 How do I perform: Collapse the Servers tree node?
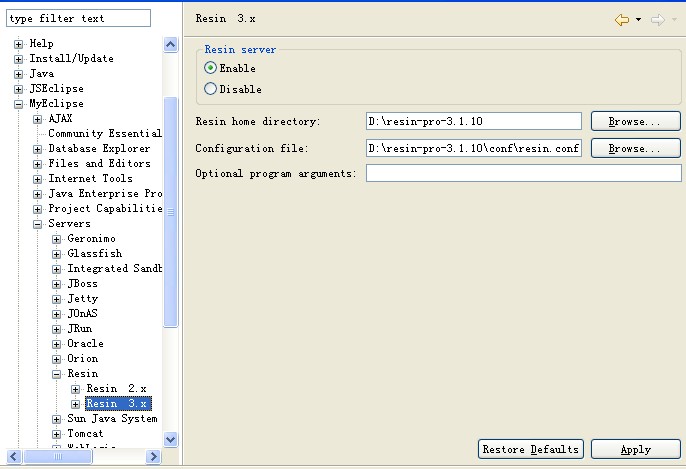pyautogui.click(x=38, y=224)
